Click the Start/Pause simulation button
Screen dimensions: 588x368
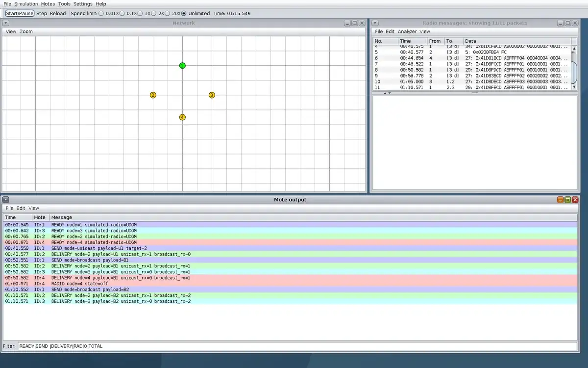click(20, 13)
